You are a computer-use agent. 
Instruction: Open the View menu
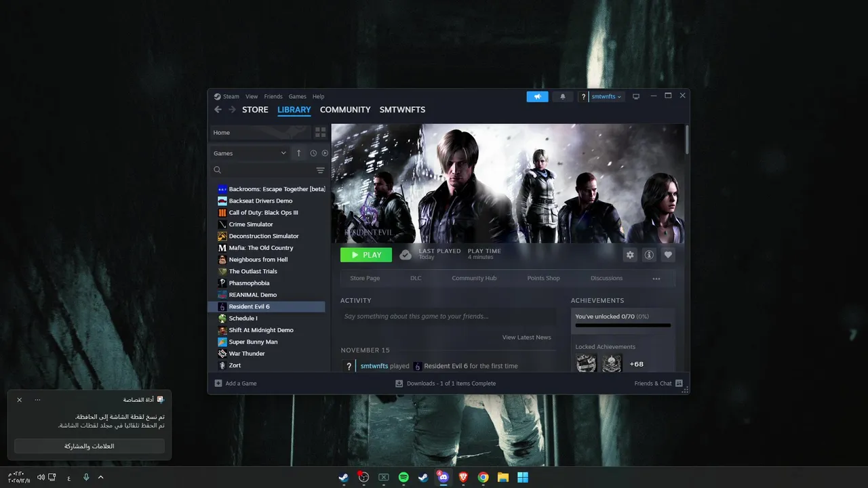tap(252, 96)
